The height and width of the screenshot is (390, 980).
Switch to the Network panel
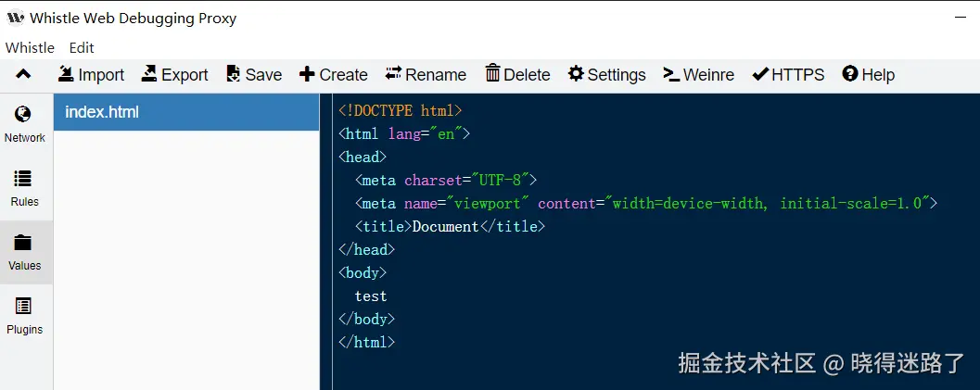tap(24, 124)
